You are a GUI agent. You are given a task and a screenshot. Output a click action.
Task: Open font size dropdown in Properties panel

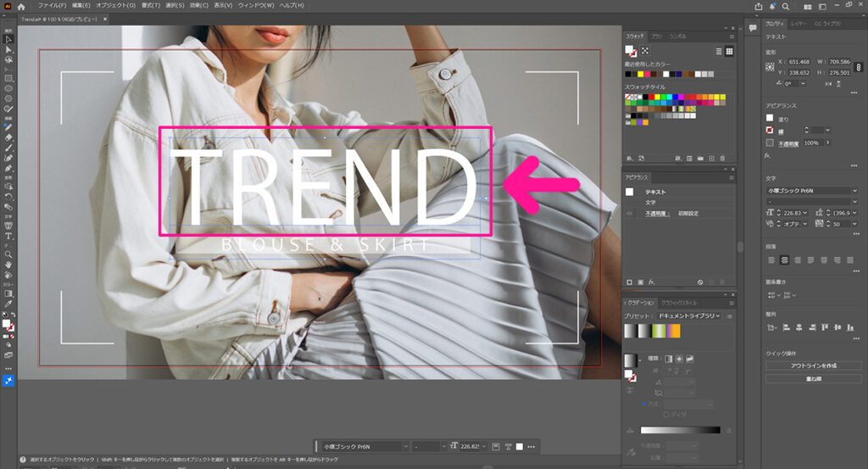point(805,213)
